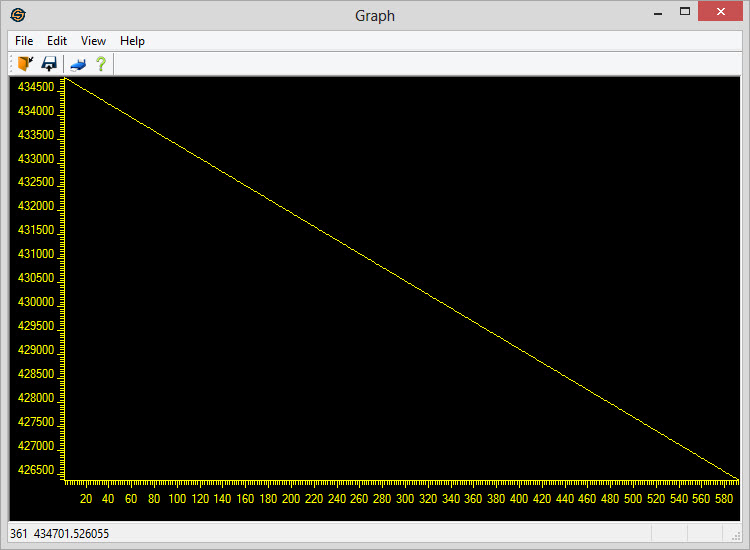Click the 580 label on the X axis
The height and width of the screenshot is (550, 750).
(x=724, y=498)
